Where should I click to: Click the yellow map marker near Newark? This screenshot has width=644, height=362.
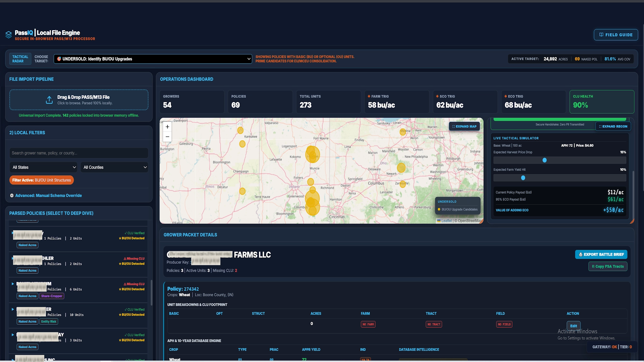click(401, 168)
